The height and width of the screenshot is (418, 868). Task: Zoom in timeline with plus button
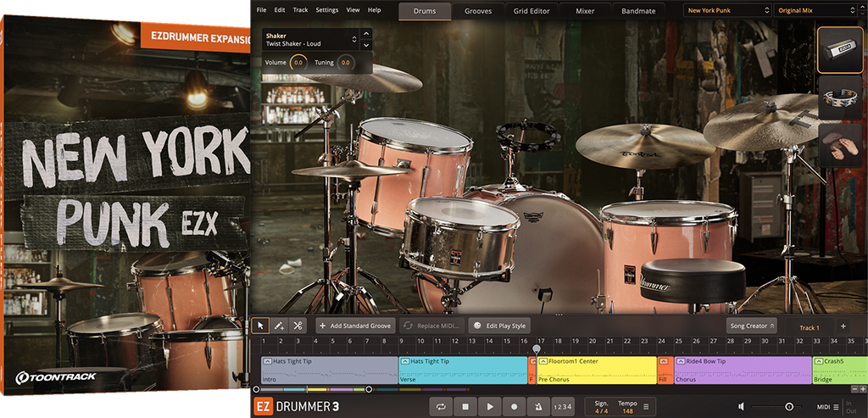(862, 389)
